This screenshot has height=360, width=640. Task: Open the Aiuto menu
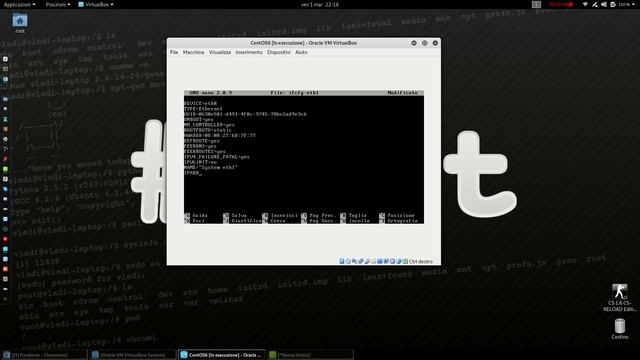pyautogui.click(x=301, y=52)
